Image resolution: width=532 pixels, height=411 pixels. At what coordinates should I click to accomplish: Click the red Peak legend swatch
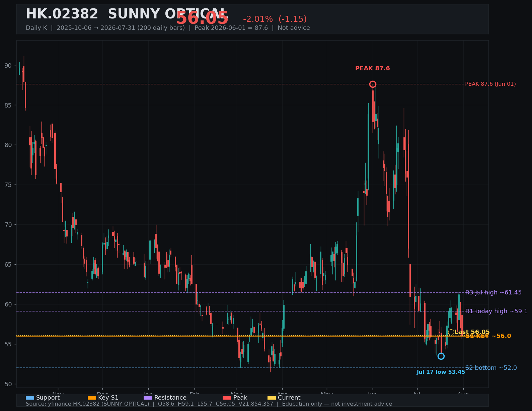[227, 398]
